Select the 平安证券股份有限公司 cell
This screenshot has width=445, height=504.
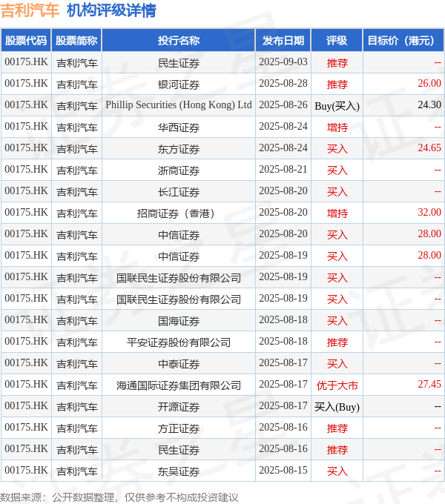pyautogui.click(x=179, y=342)
